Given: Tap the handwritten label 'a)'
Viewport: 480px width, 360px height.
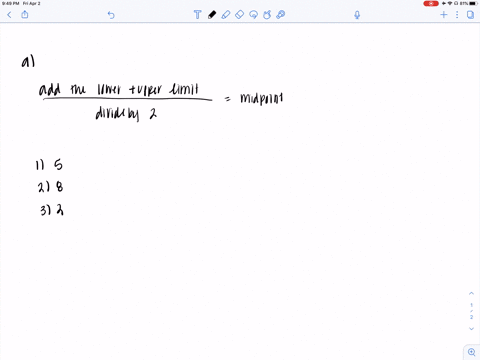Looking at the screenshot, I should [x=28, y=62].
